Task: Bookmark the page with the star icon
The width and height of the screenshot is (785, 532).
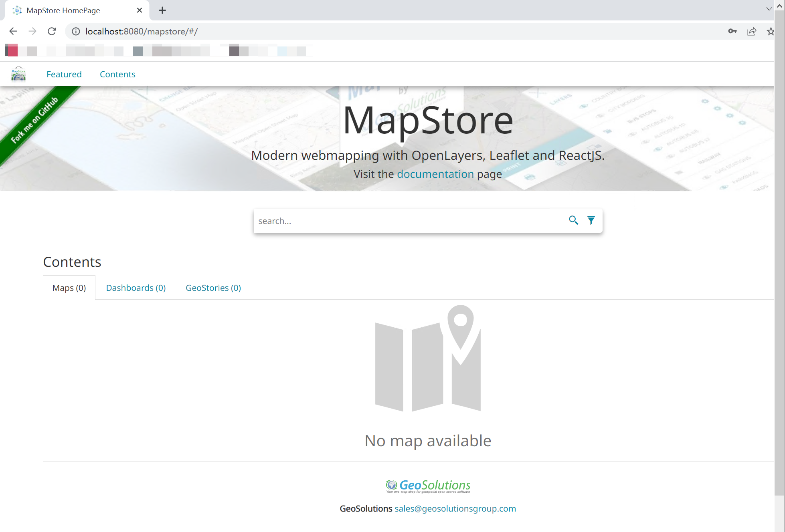Action: point(770,31)
